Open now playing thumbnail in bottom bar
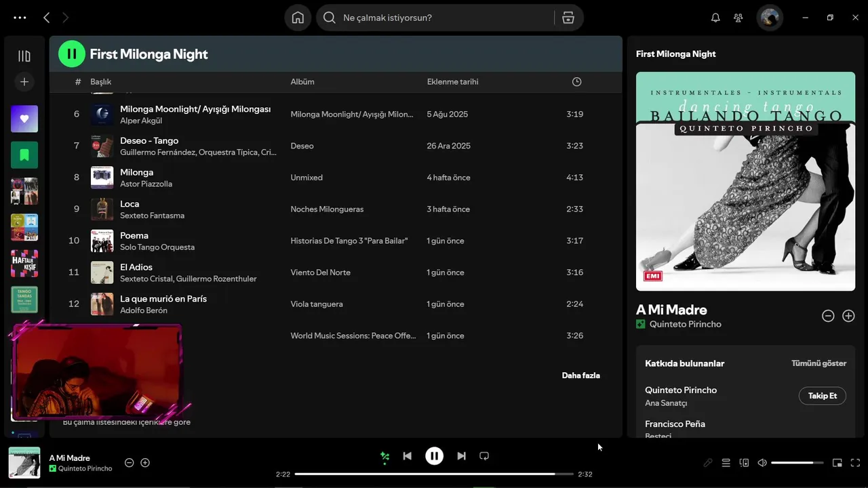Screen dimensions: 868x488 tap(24, 463)
